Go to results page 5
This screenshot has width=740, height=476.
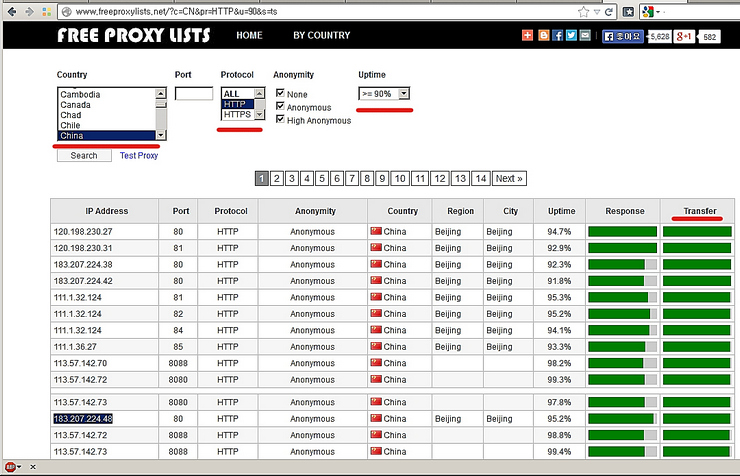321,178
